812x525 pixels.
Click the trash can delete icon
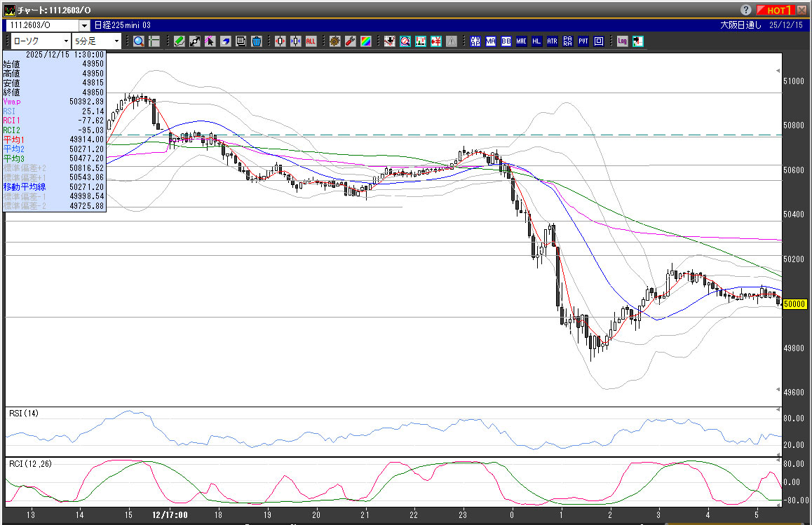(257, 41)
